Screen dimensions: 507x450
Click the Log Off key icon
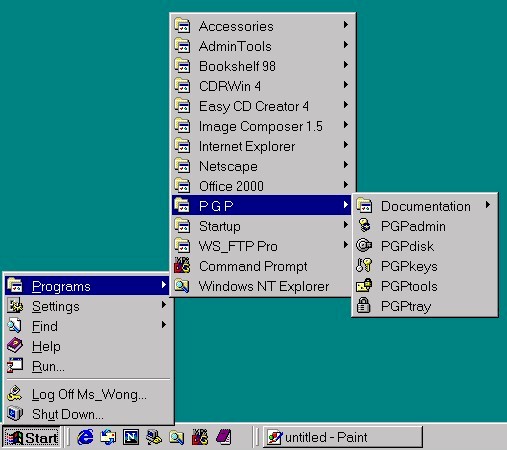pyautogui.click(x=15, y=394)
